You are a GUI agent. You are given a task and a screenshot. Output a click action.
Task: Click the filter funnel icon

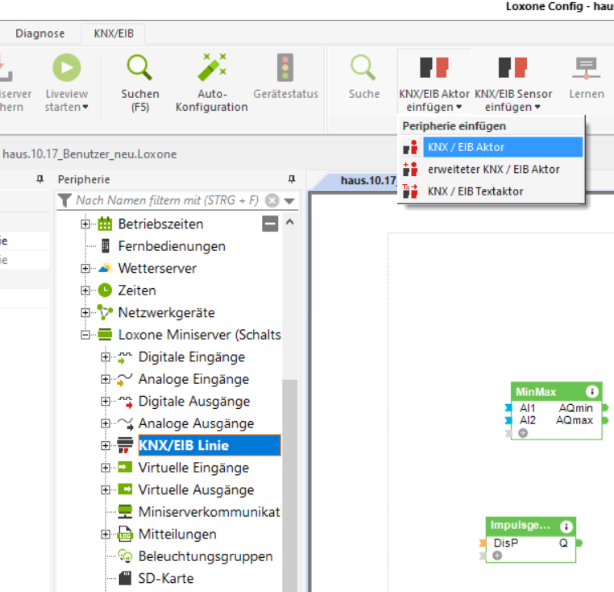[x=65, y=200]
